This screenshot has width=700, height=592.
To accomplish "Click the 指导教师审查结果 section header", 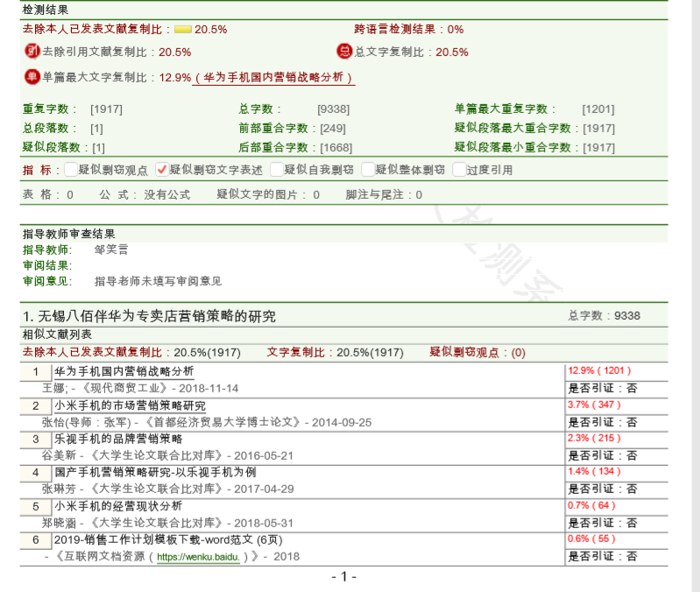I will coord(68,234).
